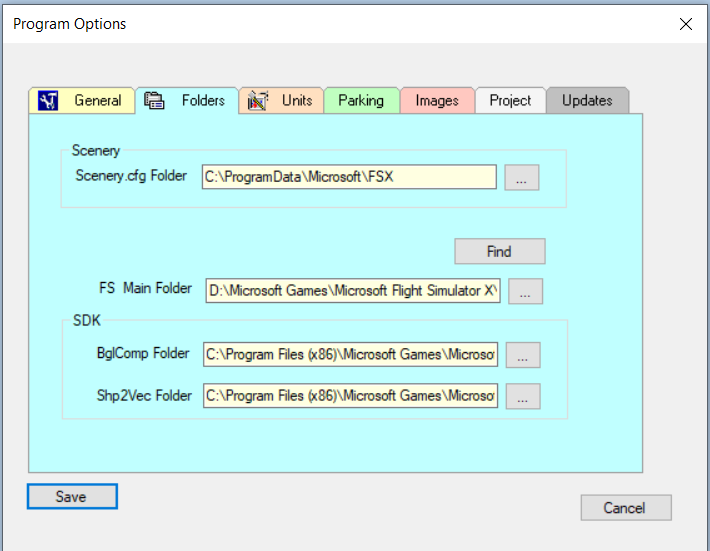Click the BglComp Folder input field

point(350,355)
